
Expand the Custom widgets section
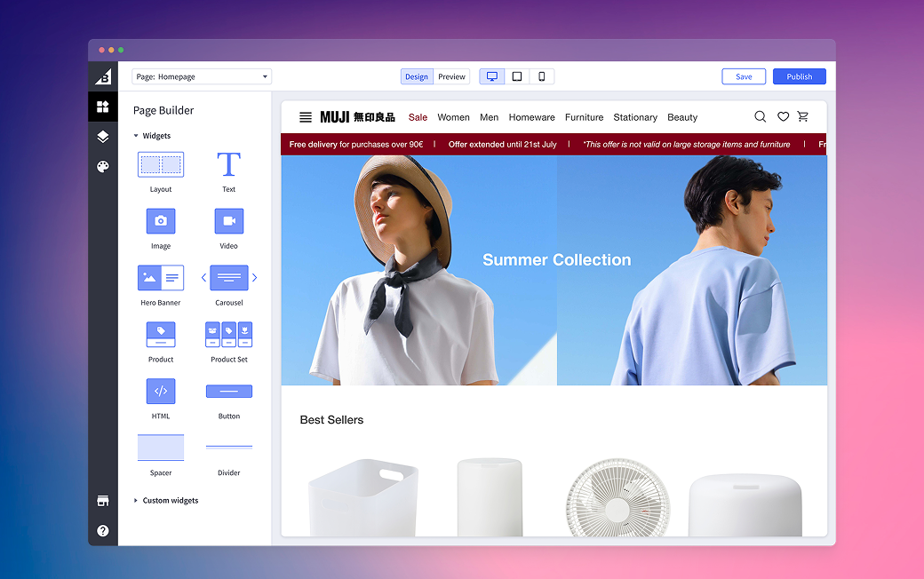coord(165,500)
